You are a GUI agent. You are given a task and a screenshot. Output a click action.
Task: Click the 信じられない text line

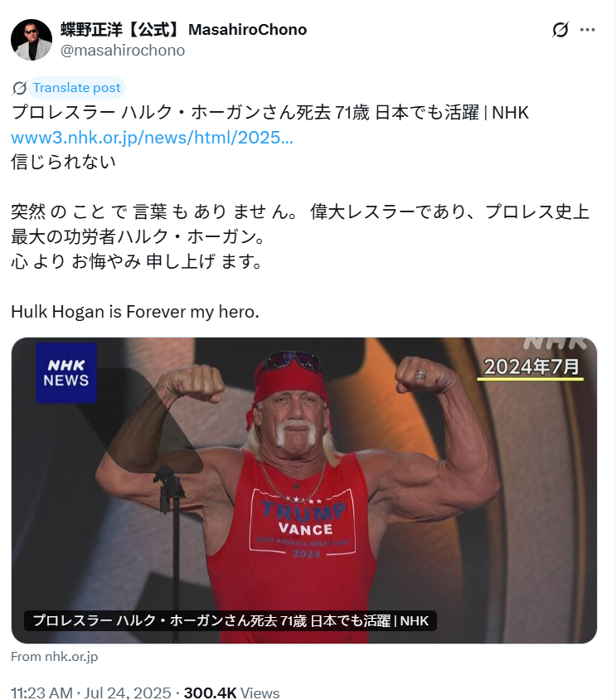[x=63, y=162]
